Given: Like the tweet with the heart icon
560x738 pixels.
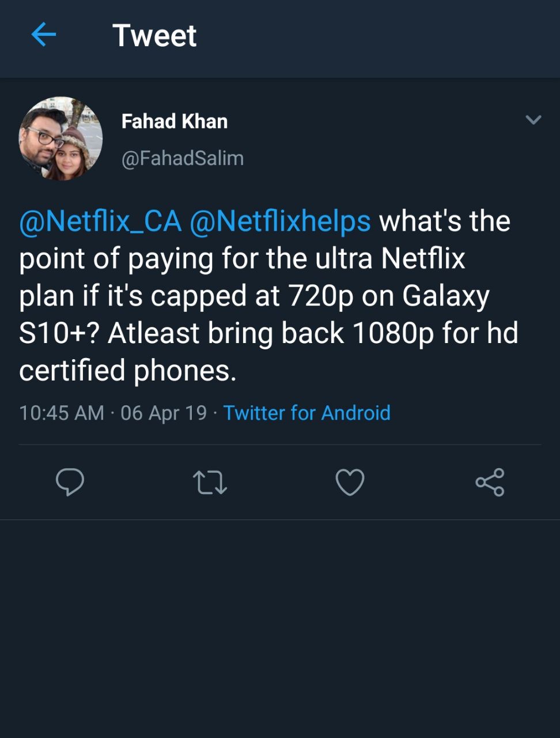Looking at the screenshot, I should (350, 482).
